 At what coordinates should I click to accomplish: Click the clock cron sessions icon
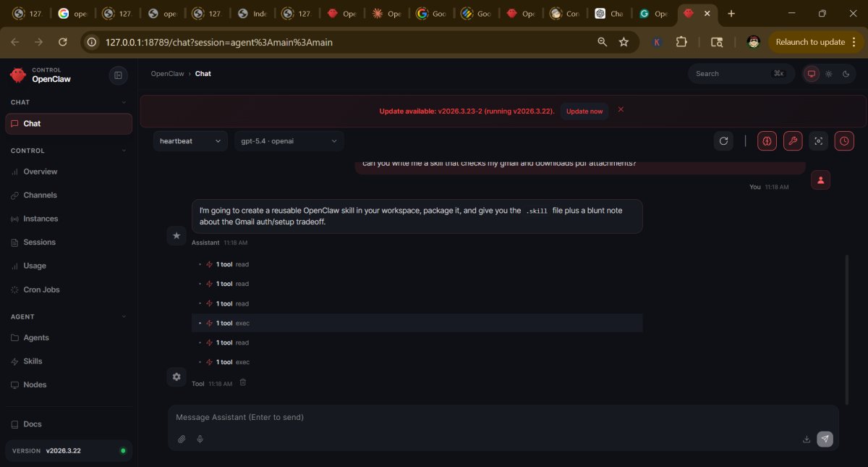(844, 141)
